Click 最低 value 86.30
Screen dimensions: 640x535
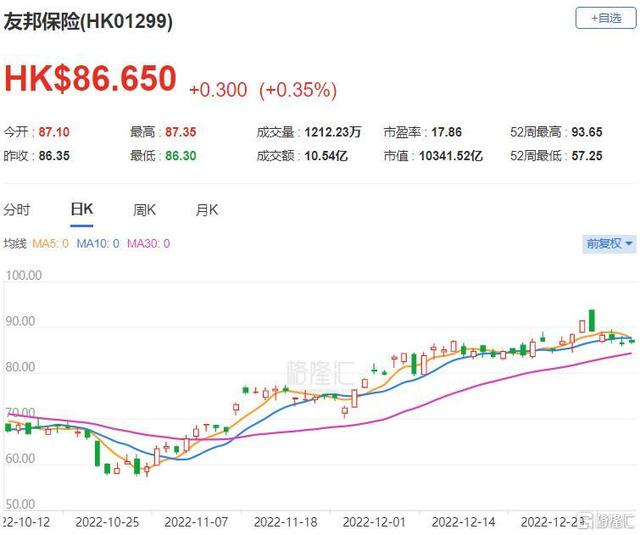click(x=181, y=156)
